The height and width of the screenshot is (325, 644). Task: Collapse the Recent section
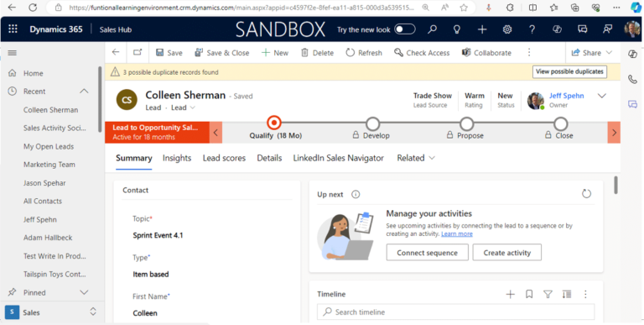pyautogui.click(x=84, y=91)
